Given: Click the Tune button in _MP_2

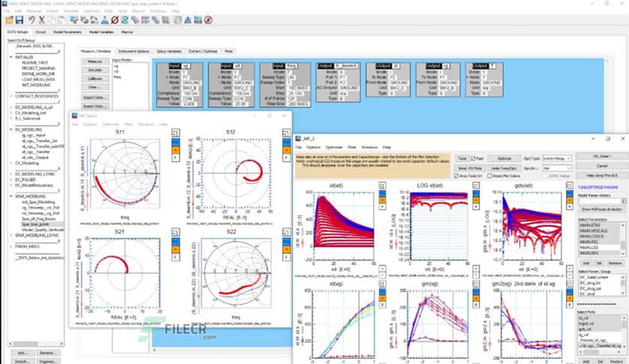Looking at the screenshot, I should (x=462, y=159).
